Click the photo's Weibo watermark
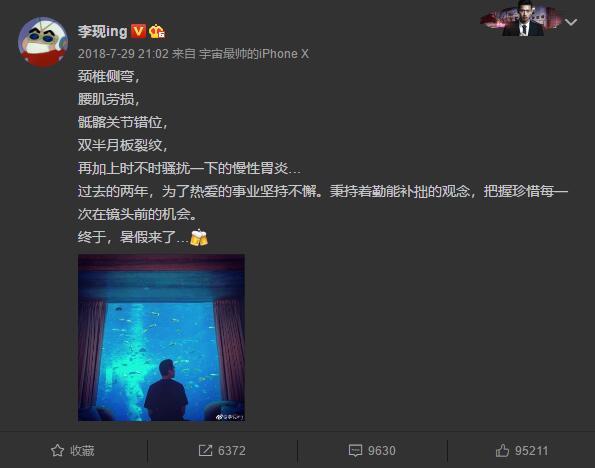 click(x=230, y=417)
